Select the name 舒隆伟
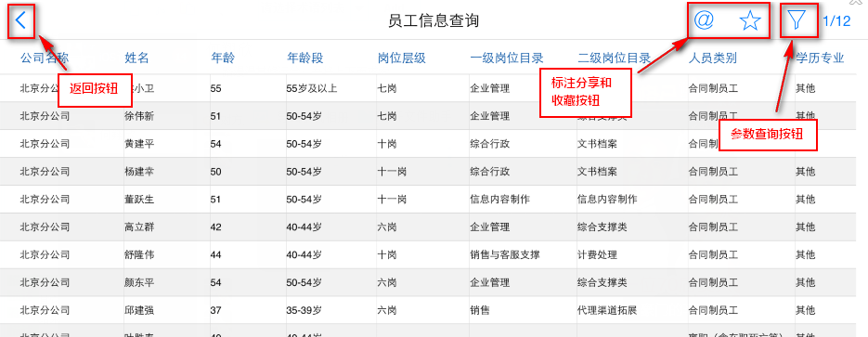 (x=139, y=254)
